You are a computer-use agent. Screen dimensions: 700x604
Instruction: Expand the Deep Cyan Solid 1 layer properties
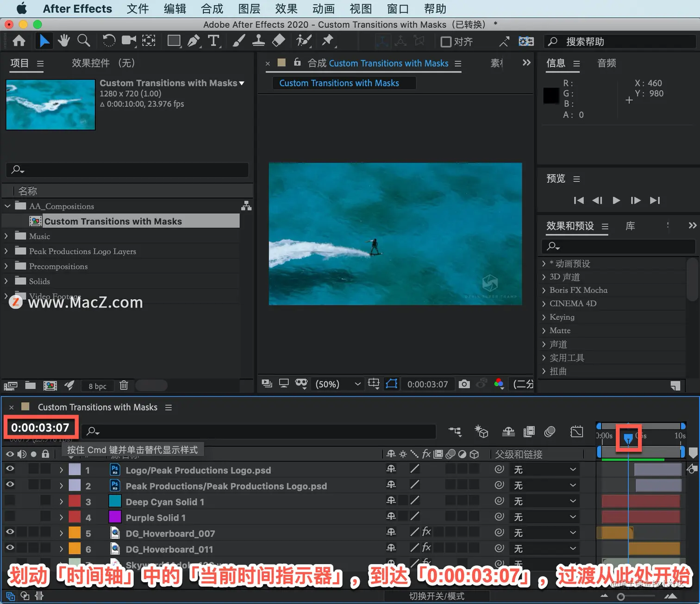click(61, 501)
